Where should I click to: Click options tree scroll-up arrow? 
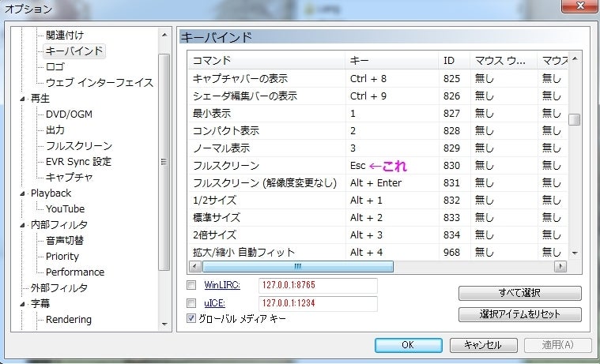click(164, 35)
